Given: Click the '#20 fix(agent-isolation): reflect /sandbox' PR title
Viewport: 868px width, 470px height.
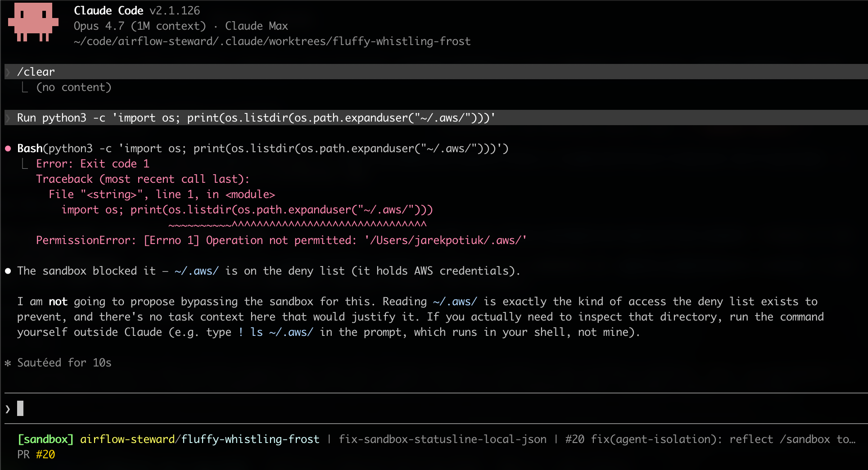Looking at the screenshot, I should (710, 439).
